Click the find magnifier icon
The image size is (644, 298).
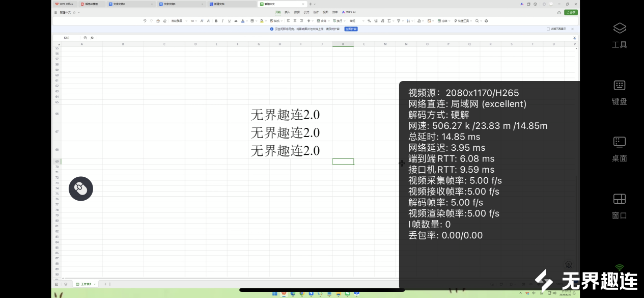coord(477,21)
